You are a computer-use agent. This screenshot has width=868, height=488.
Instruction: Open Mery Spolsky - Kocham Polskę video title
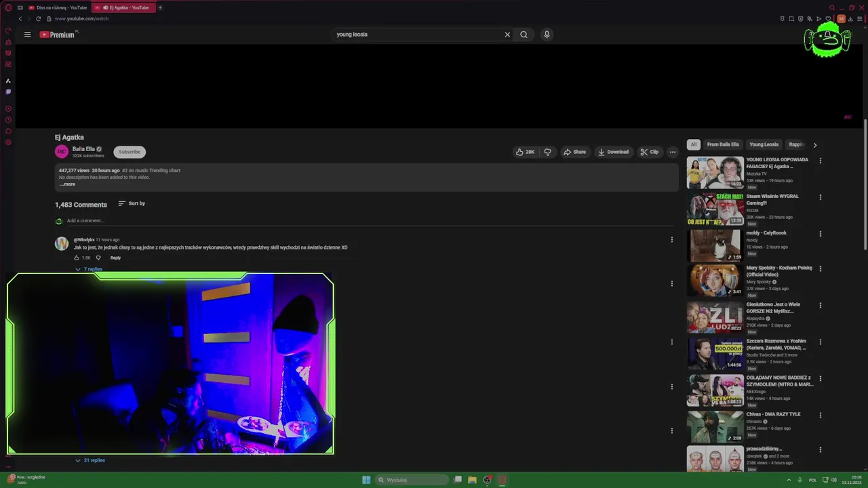click(x=779, y=271)
